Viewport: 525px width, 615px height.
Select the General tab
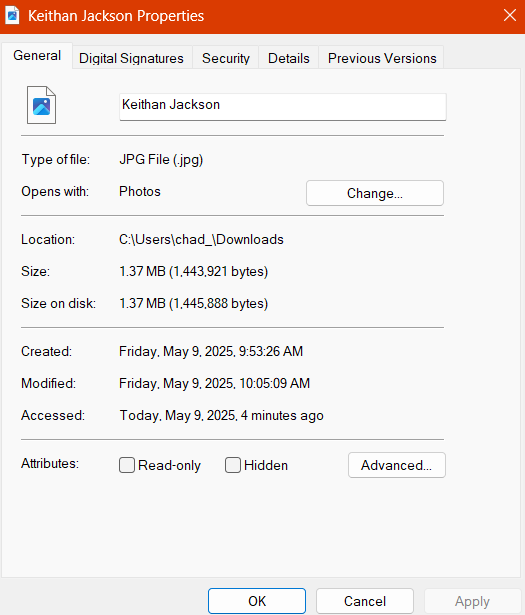pos(37,56)
